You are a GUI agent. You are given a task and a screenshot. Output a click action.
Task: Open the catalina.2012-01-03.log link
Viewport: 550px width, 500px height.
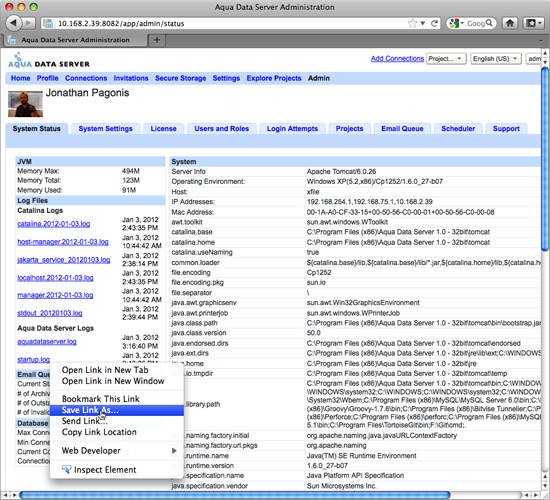(x=54, y=224)
